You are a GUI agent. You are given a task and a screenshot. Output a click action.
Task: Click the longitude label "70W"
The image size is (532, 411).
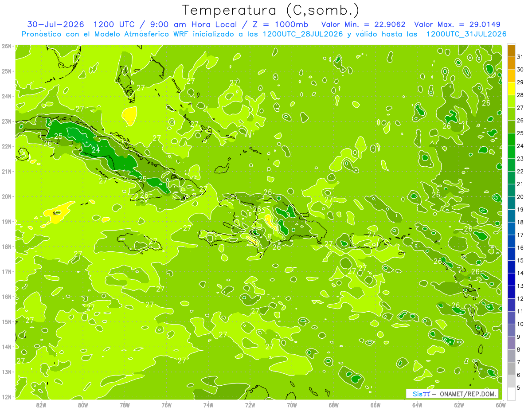pos(292,405)
